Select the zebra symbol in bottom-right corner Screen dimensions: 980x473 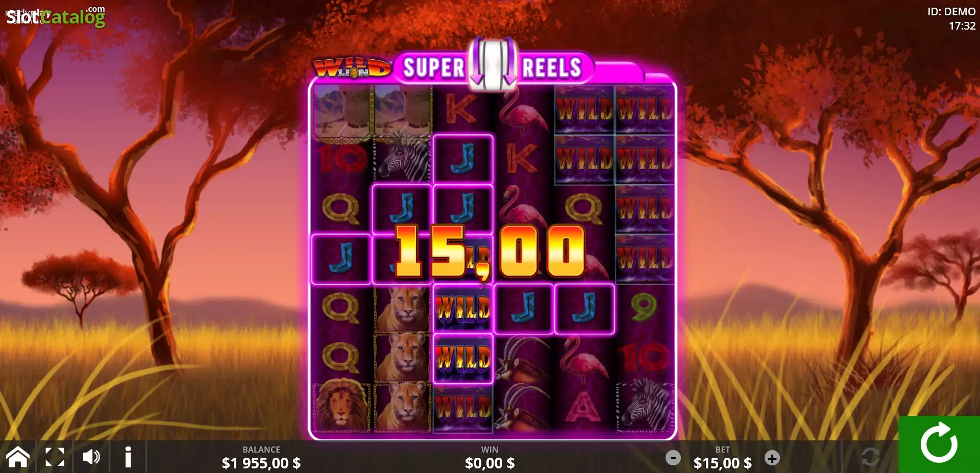645,406
